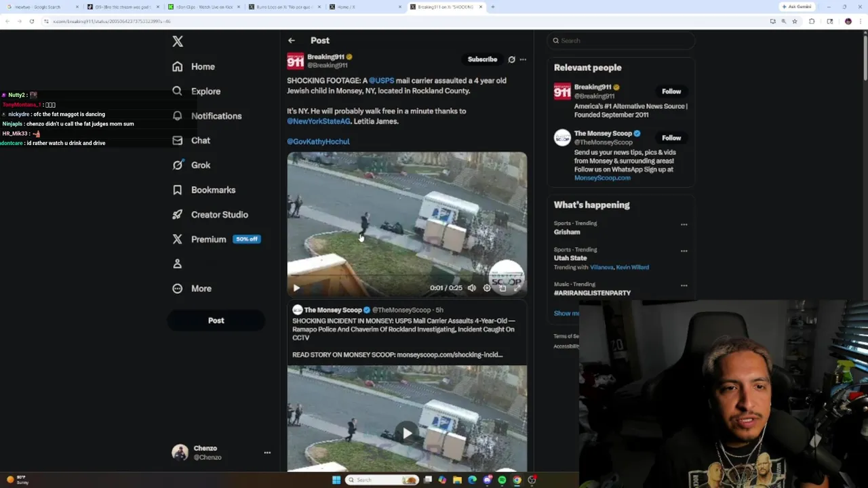Open Spotify from taskbar
This screenshot has height=488, width=868.
point(502,480)
